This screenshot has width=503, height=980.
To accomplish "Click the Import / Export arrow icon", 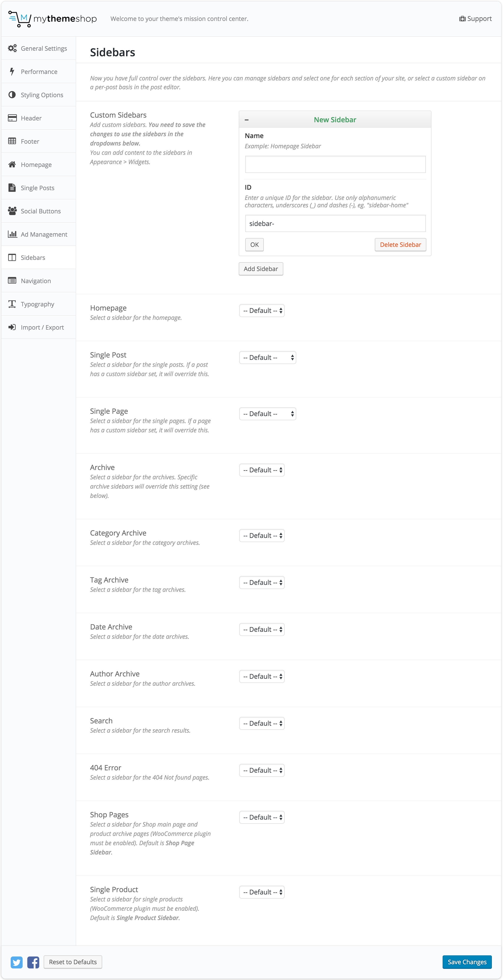I will (12, 327).
